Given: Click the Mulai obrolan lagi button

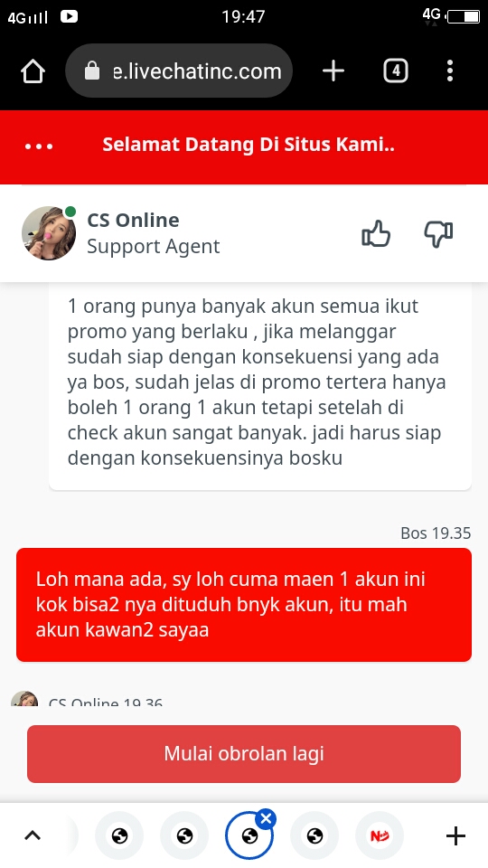Looking at the screenshot, I should click(x=244, y=754).
